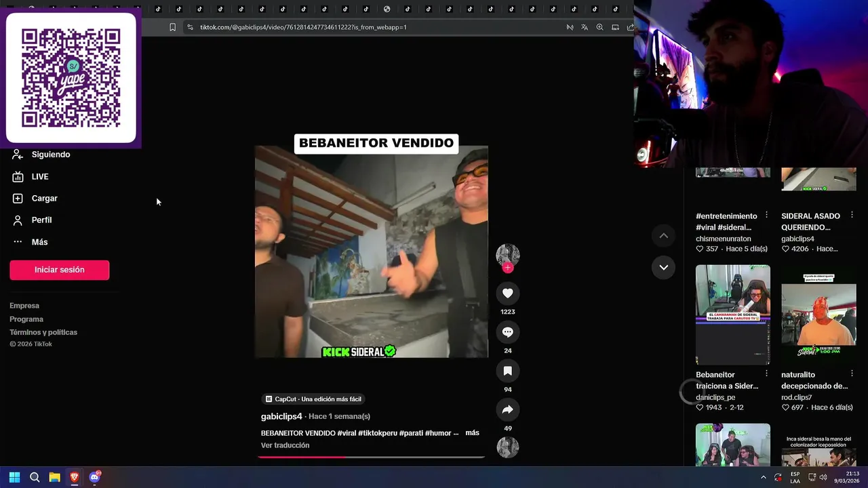The width and height of the screenshot is (868, 488).
Task: Click the #tiktokperu hashtag in the caption
Action: 377,433
